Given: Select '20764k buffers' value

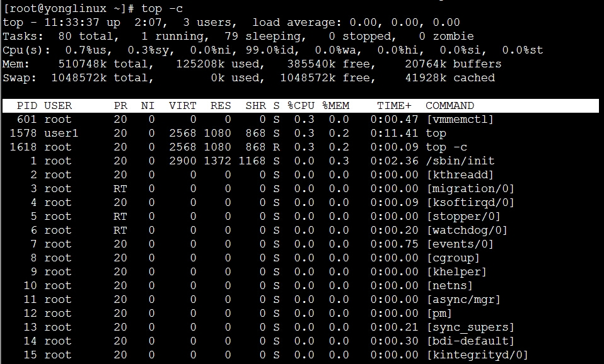Looking at the screenshot, I should 453,64.
